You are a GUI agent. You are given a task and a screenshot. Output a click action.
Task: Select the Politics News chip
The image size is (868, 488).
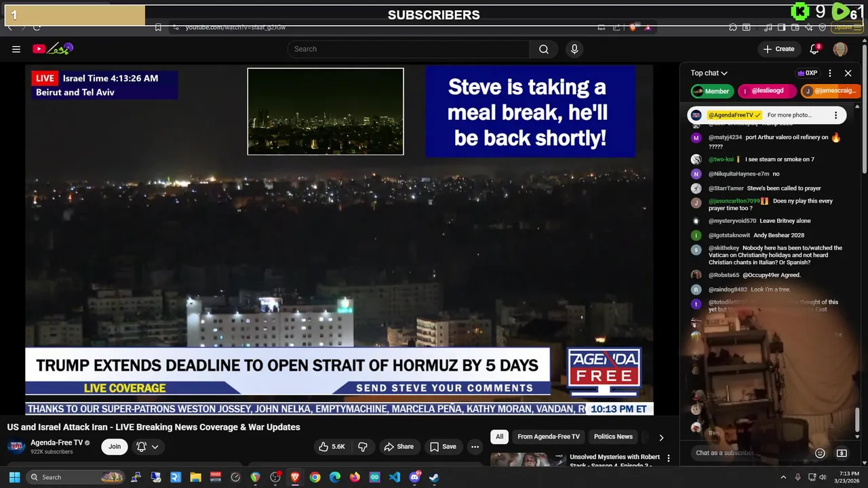(613, 436)
